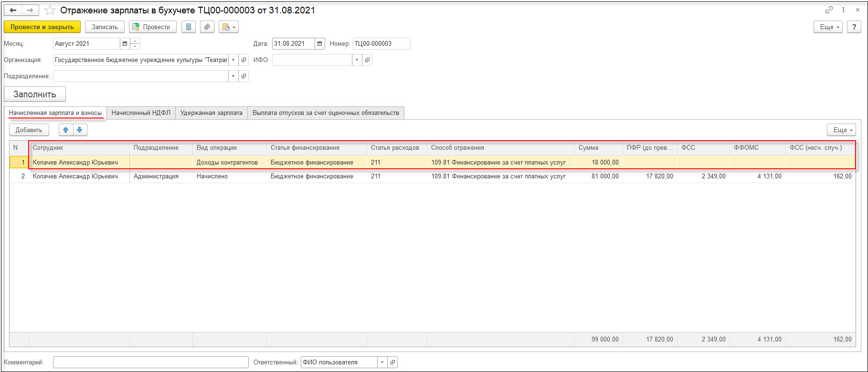
Task: Move row up with blue arrow
Action: pos(66,130)
